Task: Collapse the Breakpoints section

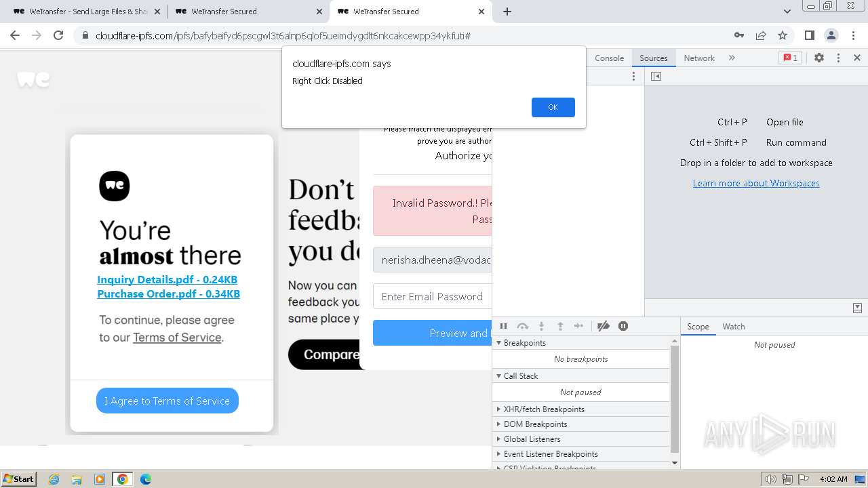Action: click(x=581, y=343)
